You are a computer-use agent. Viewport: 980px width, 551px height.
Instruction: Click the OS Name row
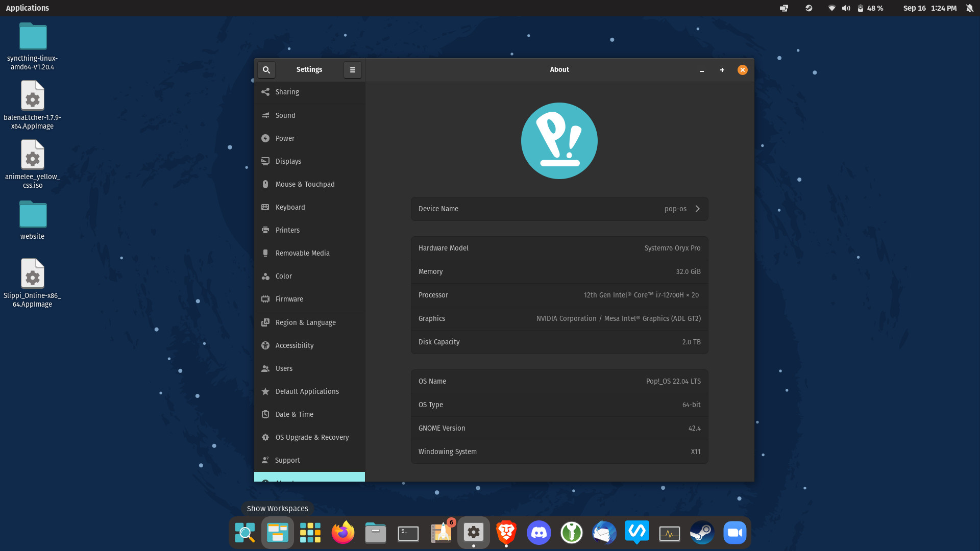[559, 381]
